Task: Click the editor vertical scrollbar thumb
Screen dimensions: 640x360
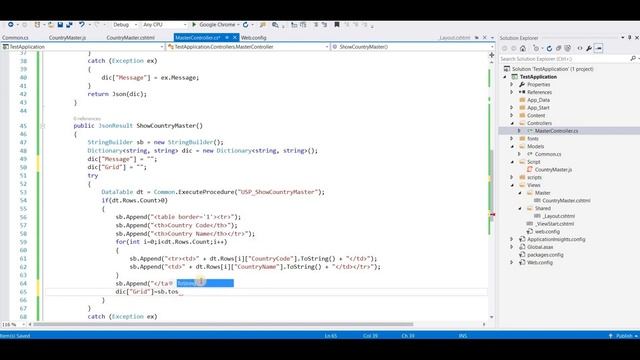Action: point(491,185)
